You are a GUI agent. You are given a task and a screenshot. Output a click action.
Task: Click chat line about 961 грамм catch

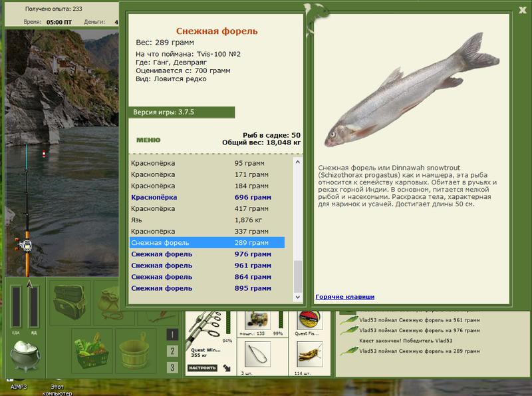420,320
